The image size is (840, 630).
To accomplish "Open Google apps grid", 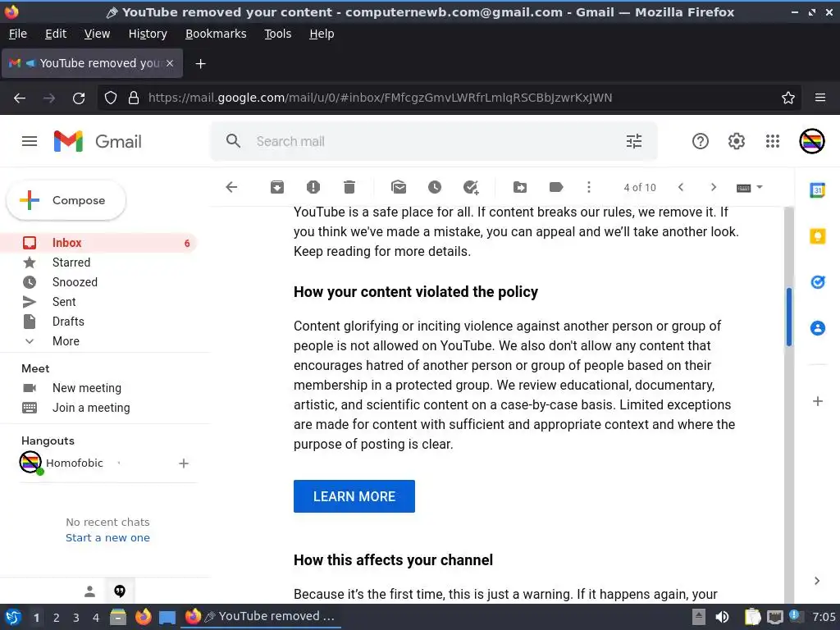I will tap(773, 141).
